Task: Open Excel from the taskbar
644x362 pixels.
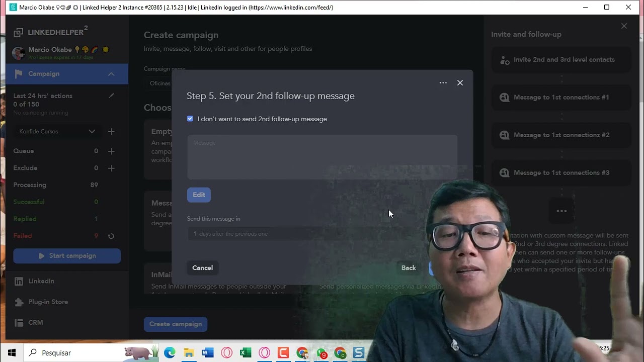Action: coord(246,353)
